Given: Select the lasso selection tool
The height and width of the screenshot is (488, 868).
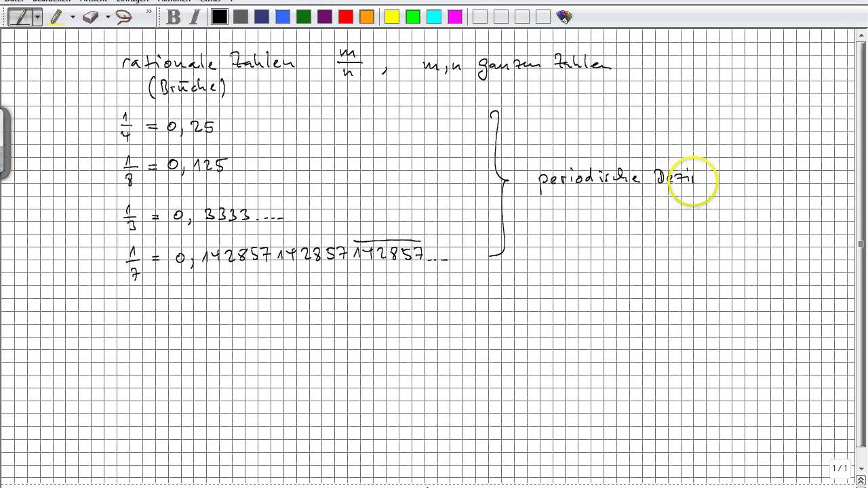Looking at the screenshot, I should [x=124, y=17].
